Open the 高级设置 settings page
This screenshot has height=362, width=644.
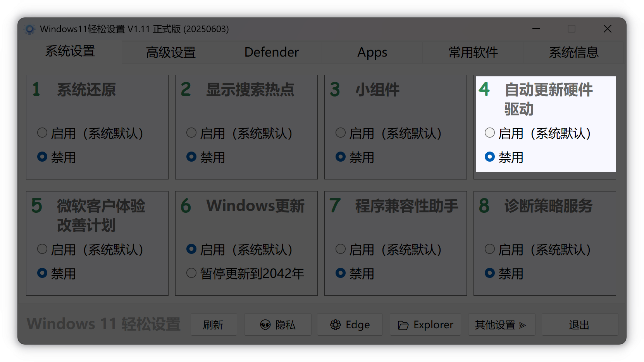[x=171, y=52]
